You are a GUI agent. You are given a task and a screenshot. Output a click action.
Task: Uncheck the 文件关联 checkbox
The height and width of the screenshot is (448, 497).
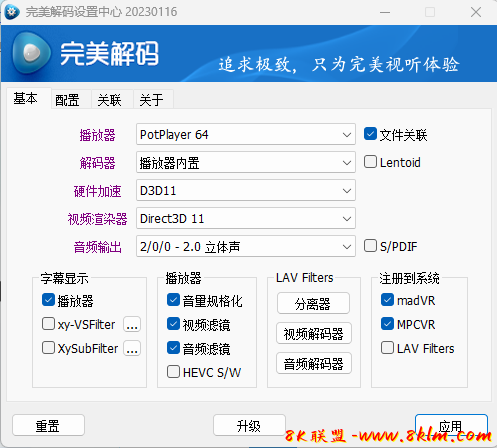[x=370, y=134]
